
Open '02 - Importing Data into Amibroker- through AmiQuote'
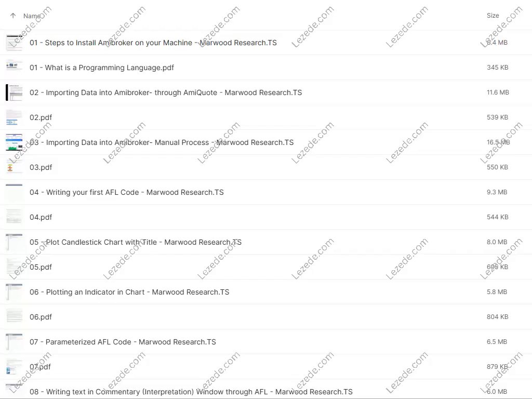pos(166,92)
